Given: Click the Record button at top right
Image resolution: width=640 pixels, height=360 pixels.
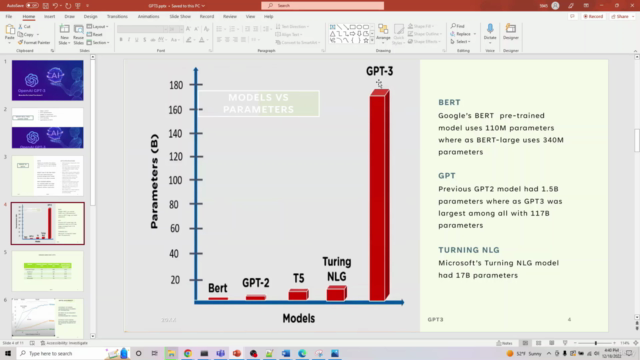Looking at the screenshot, I should pos(593,16).
